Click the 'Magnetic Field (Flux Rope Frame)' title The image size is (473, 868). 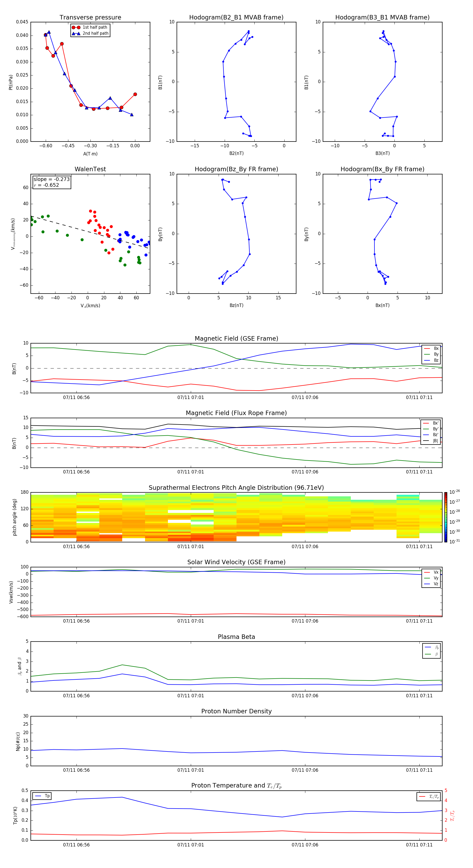click(236, 413)
